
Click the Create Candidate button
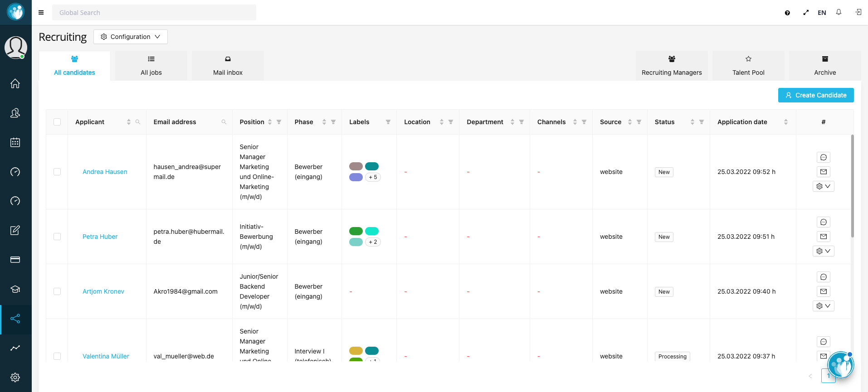point(816,95)
